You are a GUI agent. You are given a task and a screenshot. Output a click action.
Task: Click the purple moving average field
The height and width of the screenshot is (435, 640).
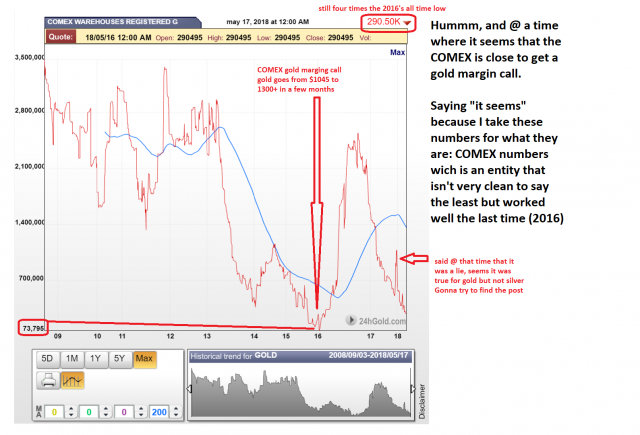click(x=124, y=412)
